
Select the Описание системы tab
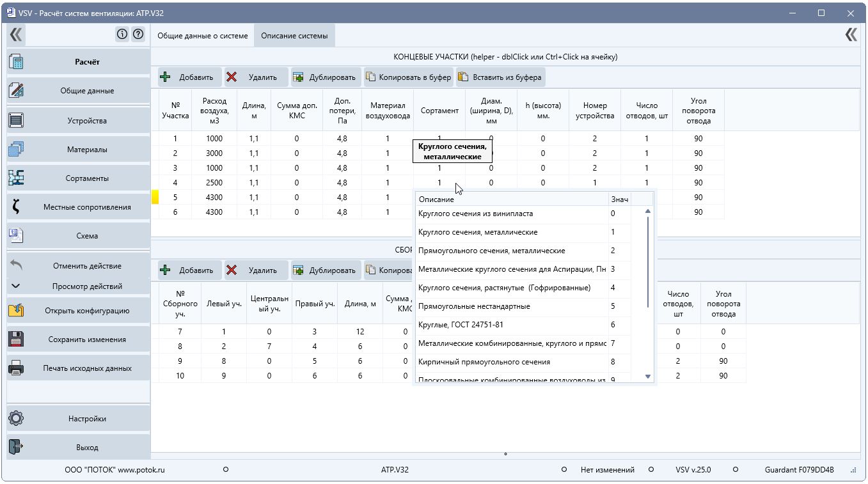click(x=294, y=36)
